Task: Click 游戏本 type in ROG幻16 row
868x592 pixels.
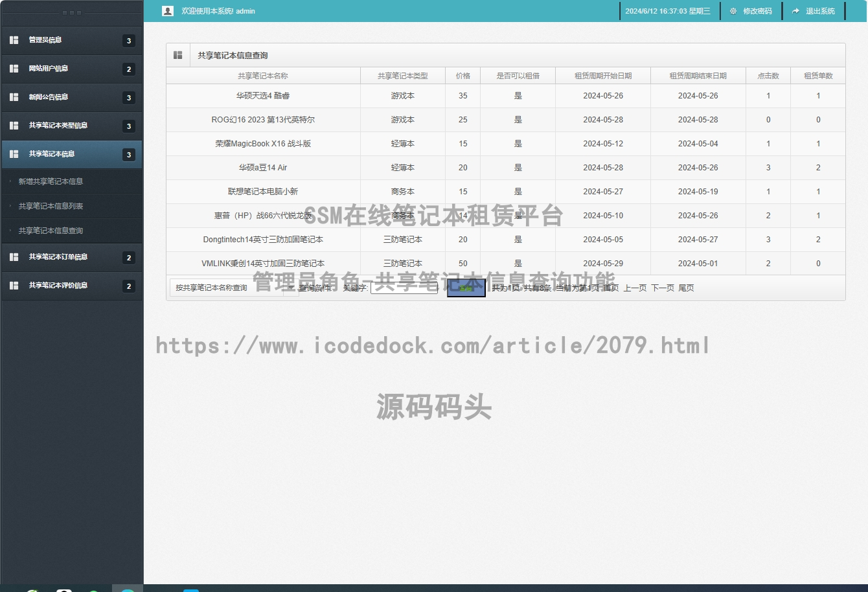Action: [403, 120]
